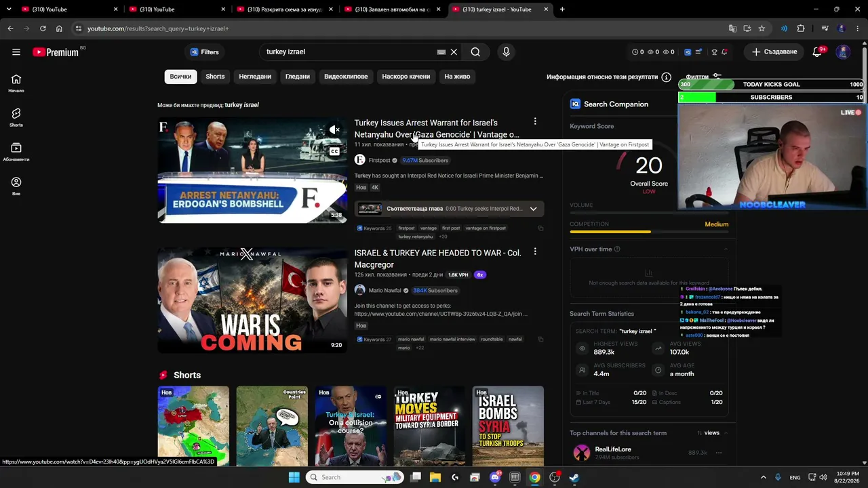
Task: Open the Shorts section in the sidebar
Action: point(16,117)
